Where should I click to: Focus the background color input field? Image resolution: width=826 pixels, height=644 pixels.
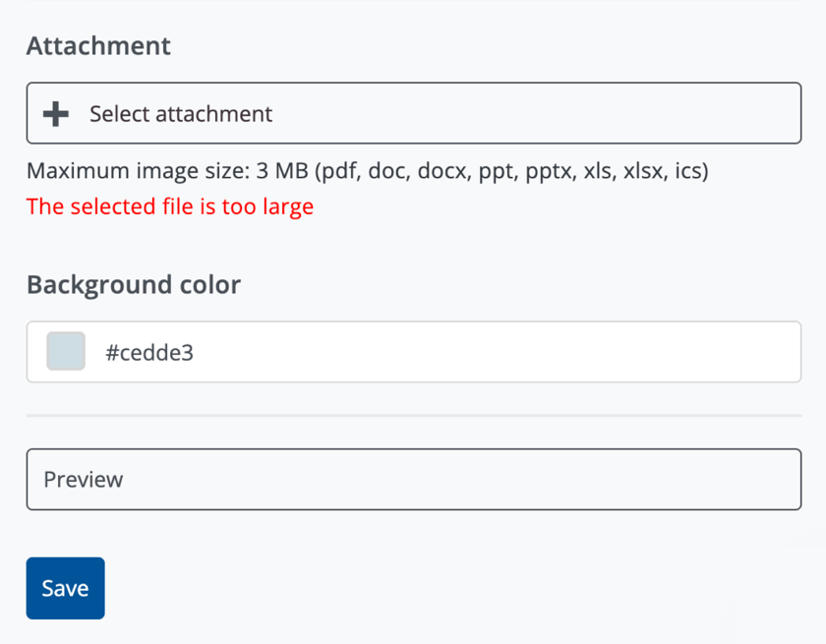413,352
